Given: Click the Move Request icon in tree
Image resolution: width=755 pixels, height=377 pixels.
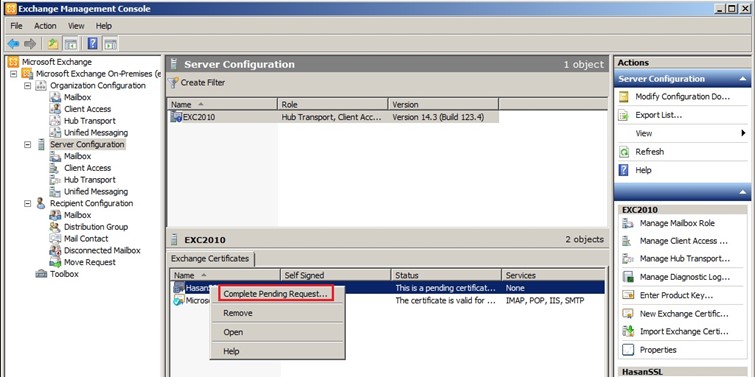Looking at the screenshot, I should pyautogui.click(x=55, y=262).
